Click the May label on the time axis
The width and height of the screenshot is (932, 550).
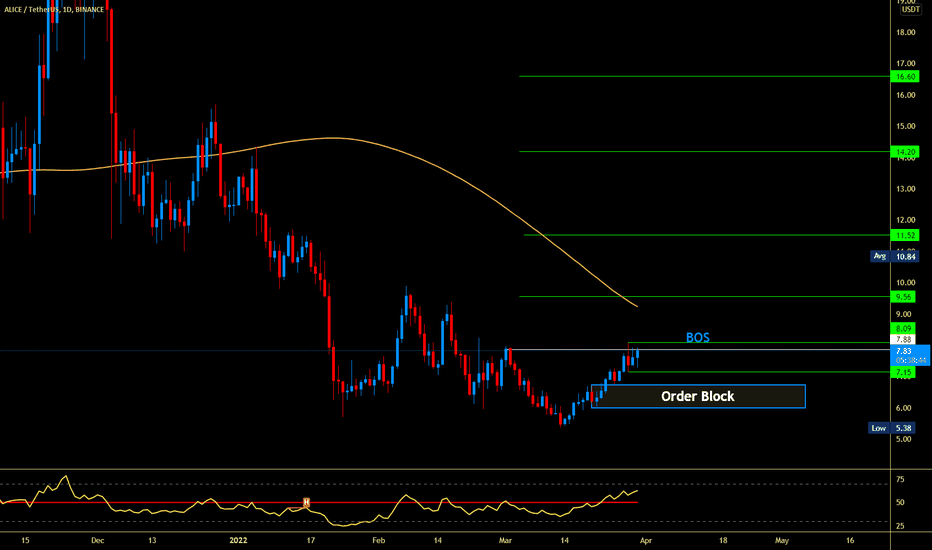tap(782, 540)
